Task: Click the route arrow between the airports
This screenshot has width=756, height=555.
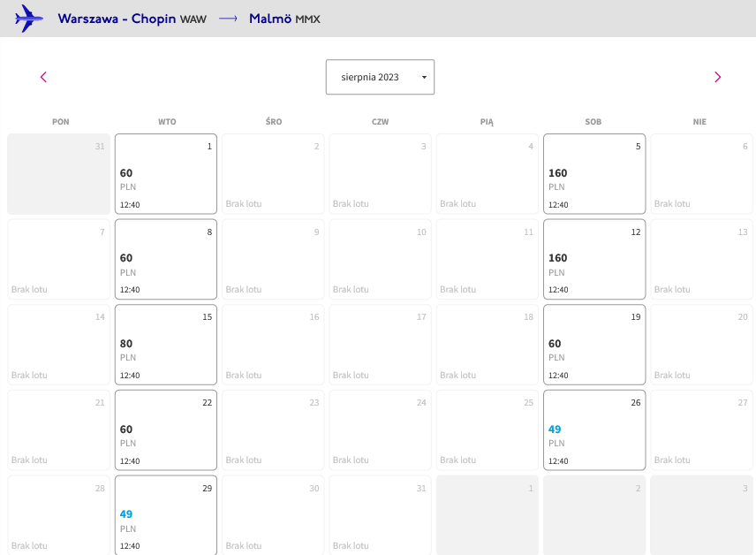Action: click(228, 19)
